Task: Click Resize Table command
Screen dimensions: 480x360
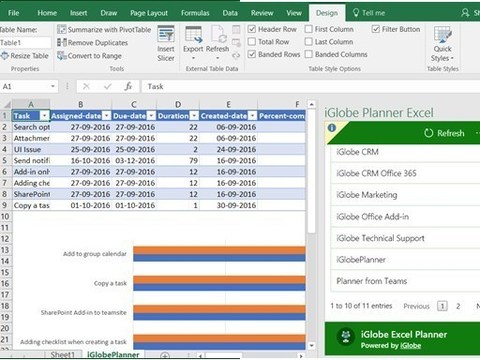Action: coord(25,56)
